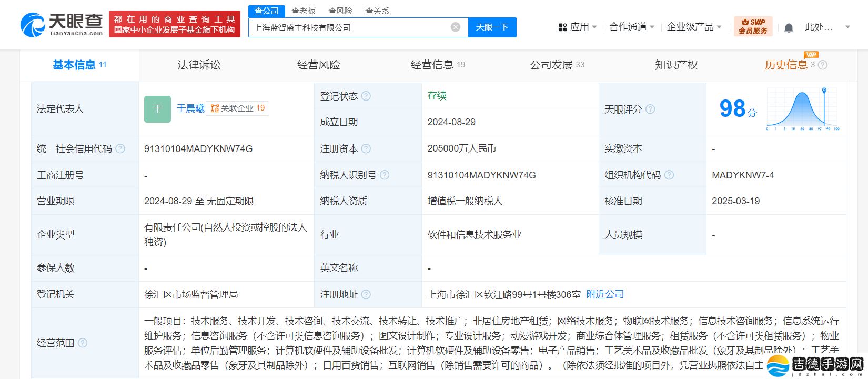Expand the 合作通道 dropdown
The image size is (868, 379).
coord(652,27)
